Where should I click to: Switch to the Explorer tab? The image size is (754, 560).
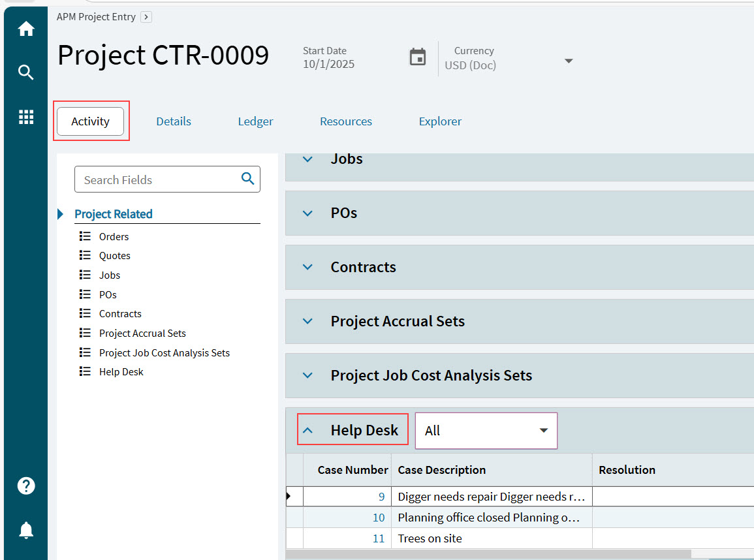click(x=440, y=121)
